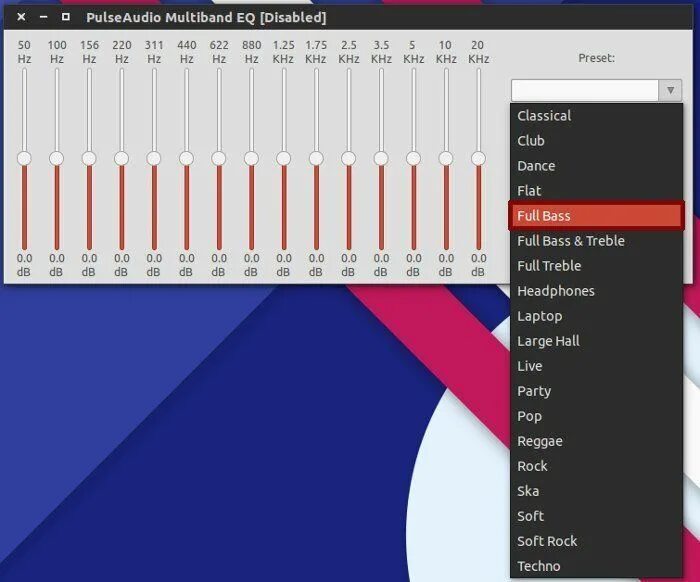
Task: Click the 311 Hz slider handle
Action: coord(154,158)
